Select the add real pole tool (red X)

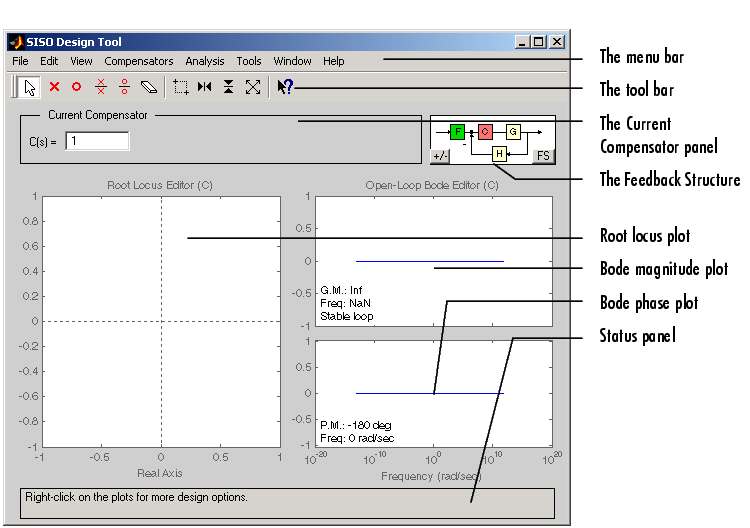pyautogui.click(x=54, y=87)
